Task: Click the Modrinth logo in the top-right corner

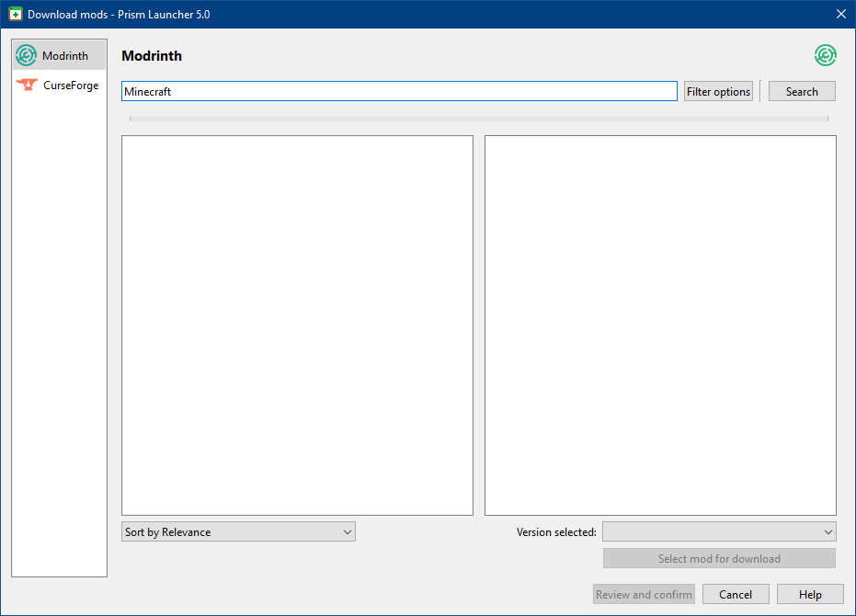Action: point(825,55)
